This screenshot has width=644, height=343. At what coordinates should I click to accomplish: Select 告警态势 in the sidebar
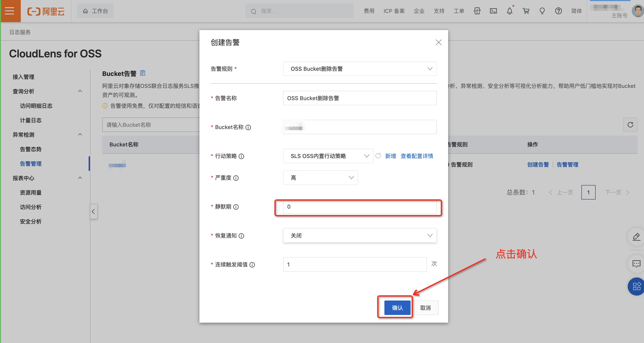pyautogui.click(x=31, y=149)
